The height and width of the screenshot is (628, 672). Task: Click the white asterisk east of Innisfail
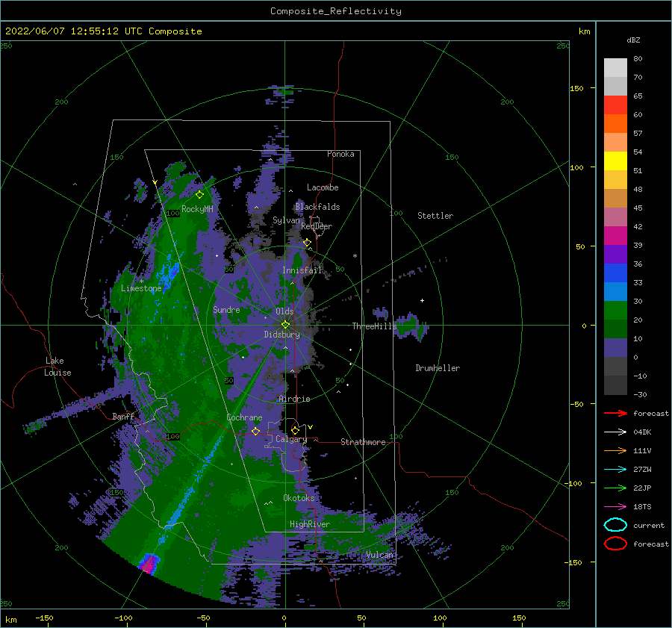[x=355, y=256]
